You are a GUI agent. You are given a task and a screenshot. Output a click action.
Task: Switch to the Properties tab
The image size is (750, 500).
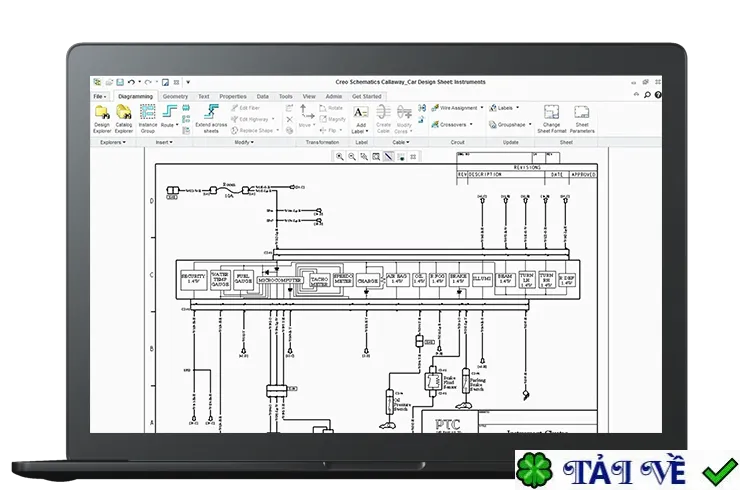tap(233, 96)
